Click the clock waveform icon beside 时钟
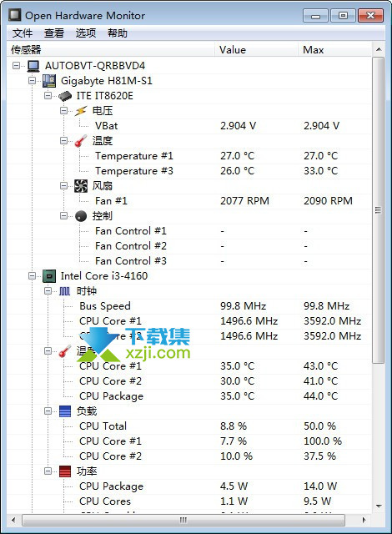392x534 pixels. [65, 291]
